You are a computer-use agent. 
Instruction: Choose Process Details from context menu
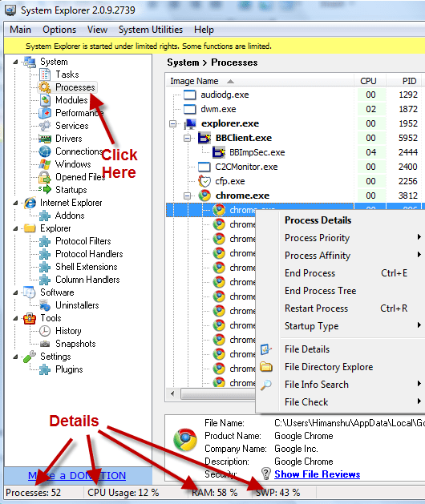point(341,220)
